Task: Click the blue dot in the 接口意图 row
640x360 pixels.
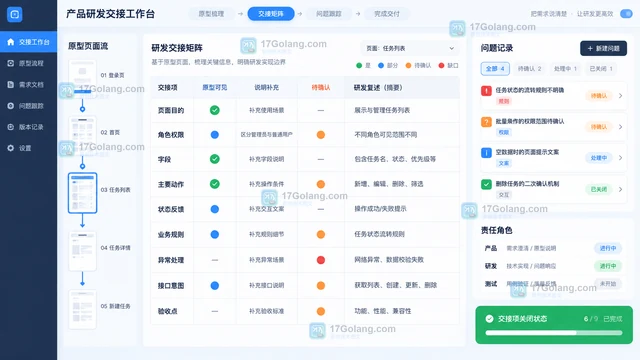Action: click(x=215, y=286)
